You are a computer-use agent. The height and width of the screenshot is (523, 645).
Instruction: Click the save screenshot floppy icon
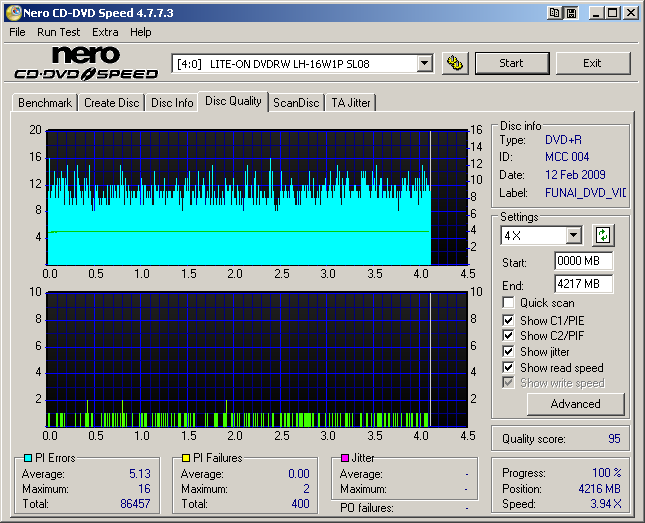coord(571,13)
